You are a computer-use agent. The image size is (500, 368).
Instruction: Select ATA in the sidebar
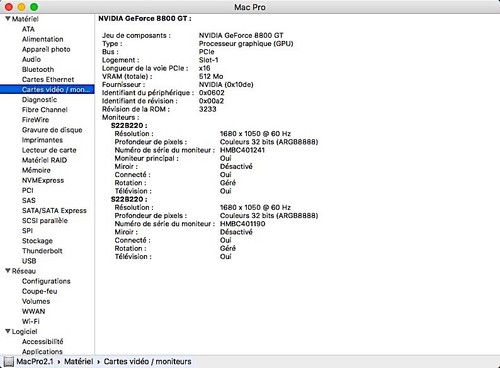[28, 29]
